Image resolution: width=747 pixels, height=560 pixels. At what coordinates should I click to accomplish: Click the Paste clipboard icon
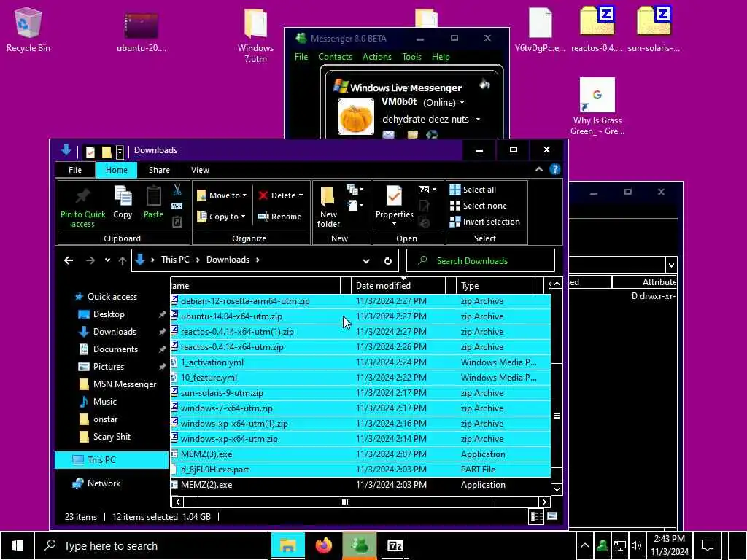pos(153,197)
